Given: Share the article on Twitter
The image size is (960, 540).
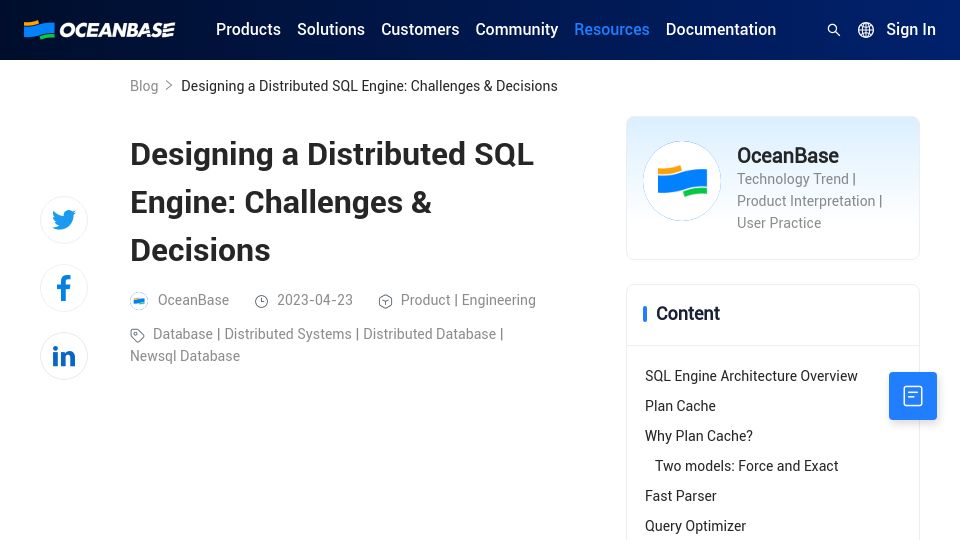Looking at the screenshot, I should point(64,220).
